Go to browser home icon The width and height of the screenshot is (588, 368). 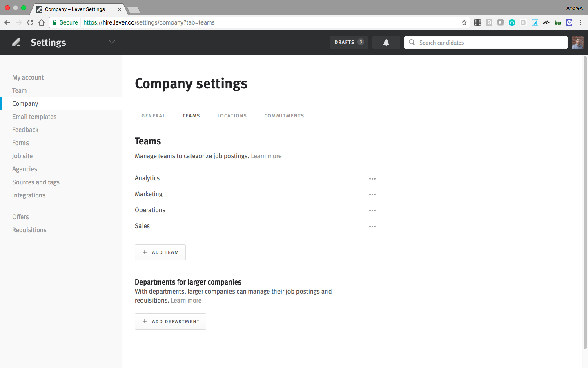point(42,22)
